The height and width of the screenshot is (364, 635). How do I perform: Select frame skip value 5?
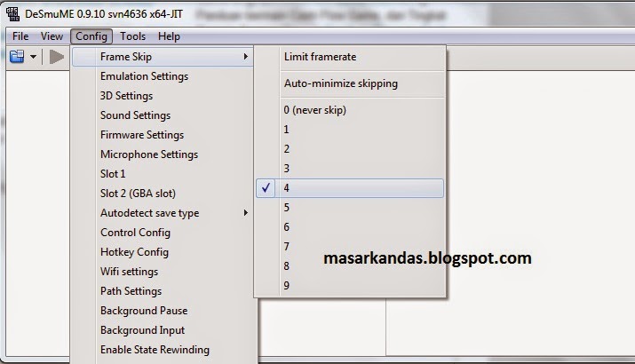pyautogui.click(x=350, y=208)
